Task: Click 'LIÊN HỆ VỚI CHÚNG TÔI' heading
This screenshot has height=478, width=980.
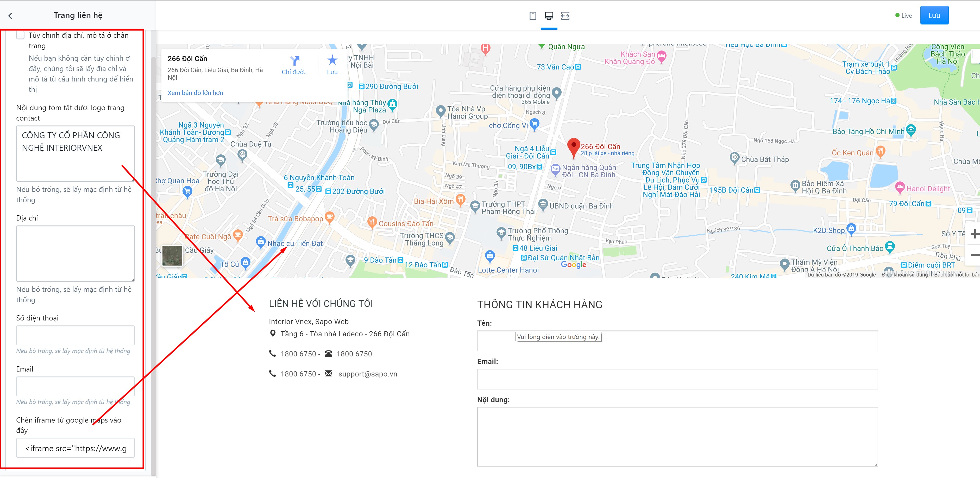Action: [x=321, y=304]
